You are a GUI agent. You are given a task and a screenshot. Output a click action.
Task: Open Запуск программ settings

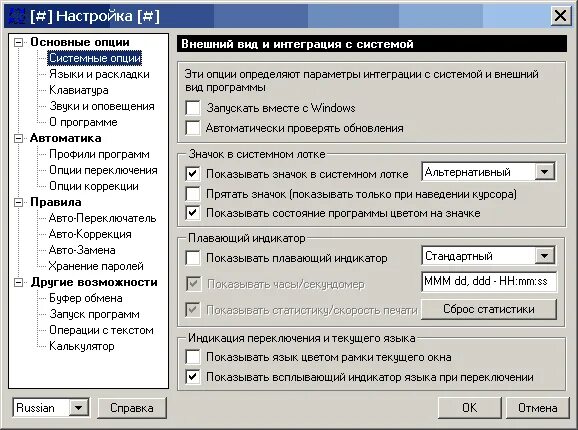click(94, 314)
